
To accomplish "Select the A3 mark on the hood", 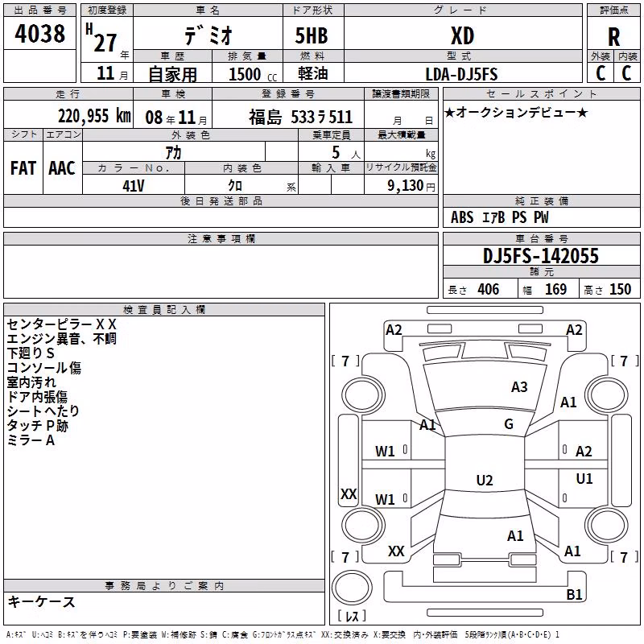I will click(x=519, y=387).
